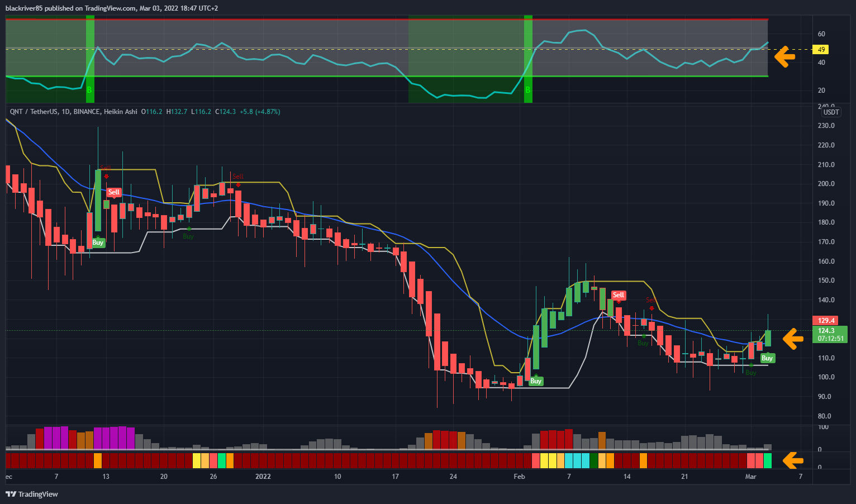Click the 24 date label on time axis
Viewport: 856px width, 504px height.
[x=453, y=477]
